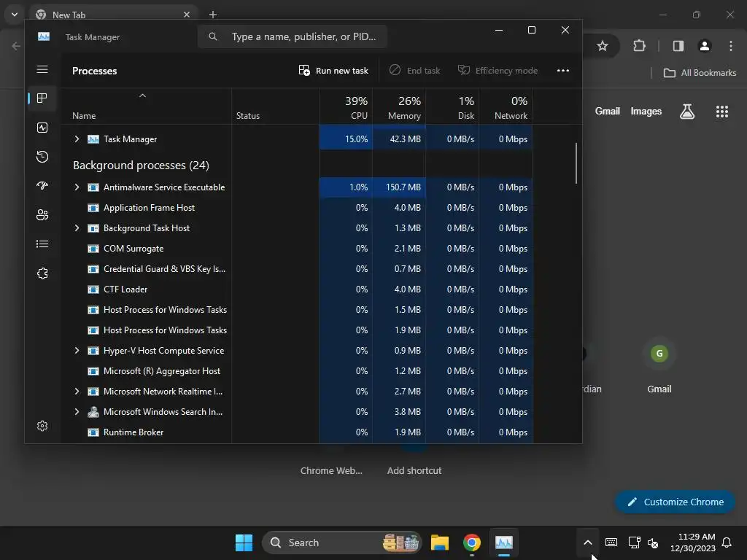Open the clock showing 11:29 AM
747x560 pixels.
(x=693, y=542)
